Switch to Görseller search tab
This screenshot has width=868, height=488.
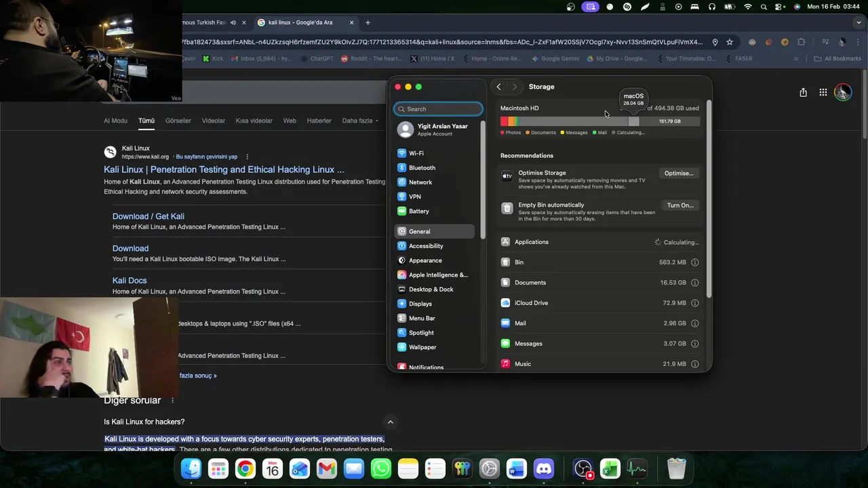pos(178,121)
